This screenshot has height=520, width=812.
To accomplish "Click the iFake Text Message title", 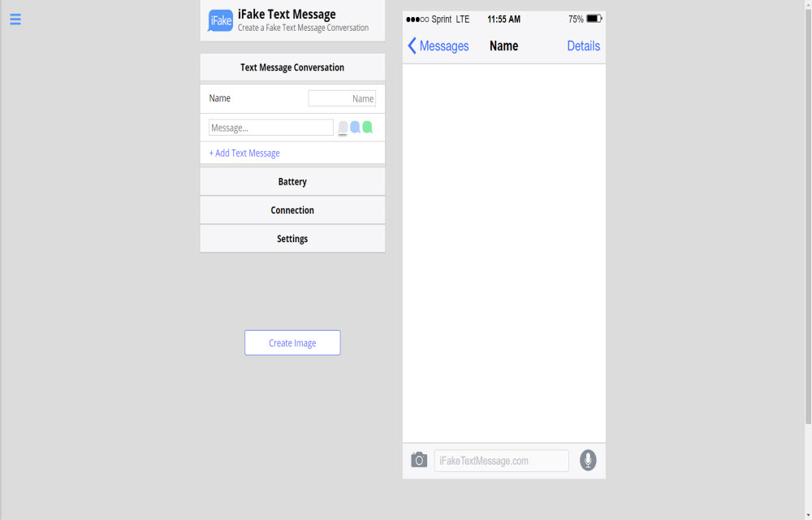I will [287, 14].
